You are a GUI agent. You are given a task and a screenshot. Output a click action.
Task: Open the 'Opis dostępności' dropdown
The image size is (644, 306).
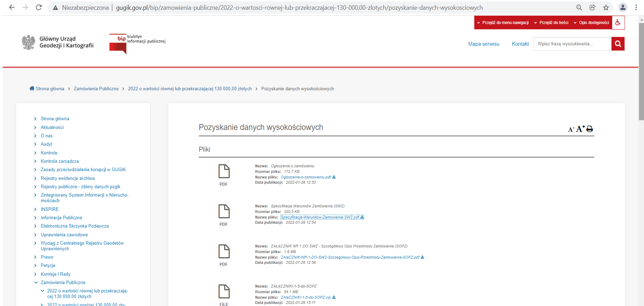[591, 23]
